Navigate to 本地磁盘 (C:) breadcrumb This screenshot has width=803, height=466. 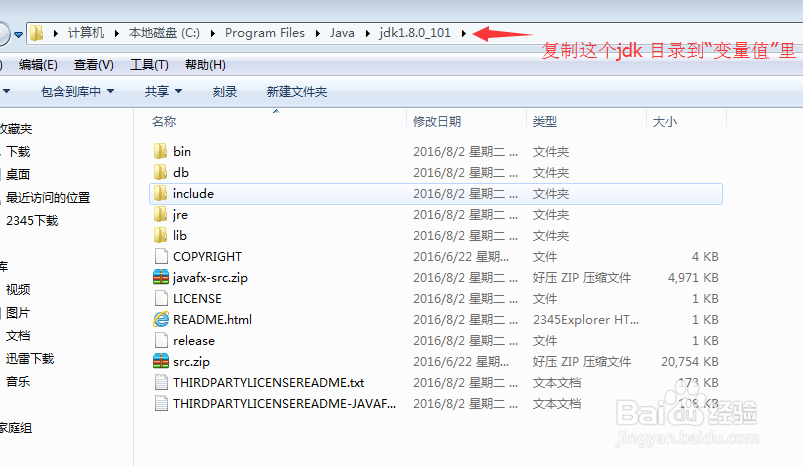tap(164, 33)
